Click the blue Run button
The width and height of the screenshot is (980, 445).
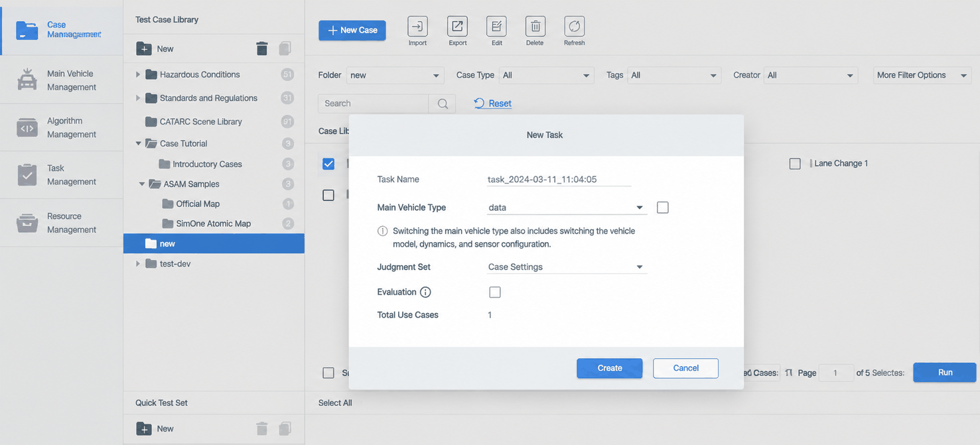coord(945,373)
